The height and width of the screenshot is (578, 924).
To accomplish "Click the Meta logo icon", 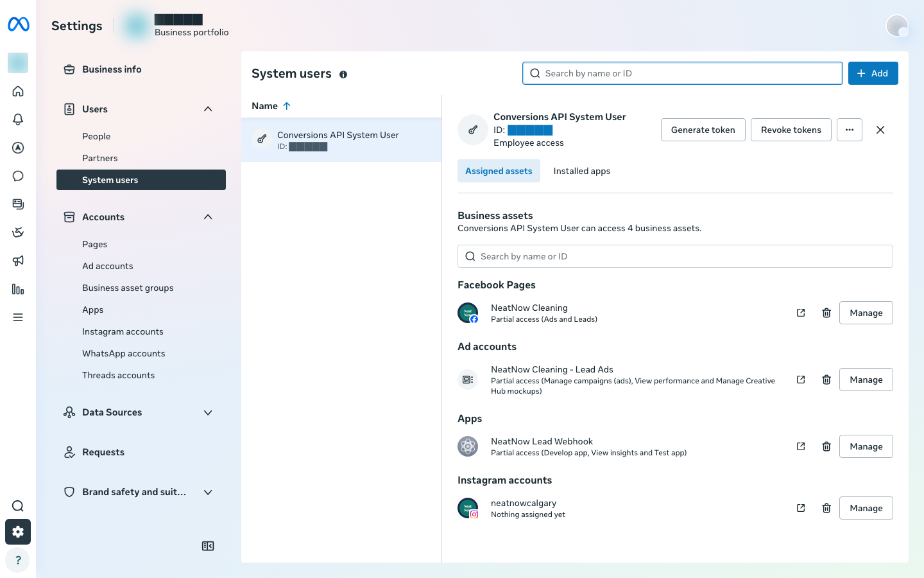I will tap(18, 24).
